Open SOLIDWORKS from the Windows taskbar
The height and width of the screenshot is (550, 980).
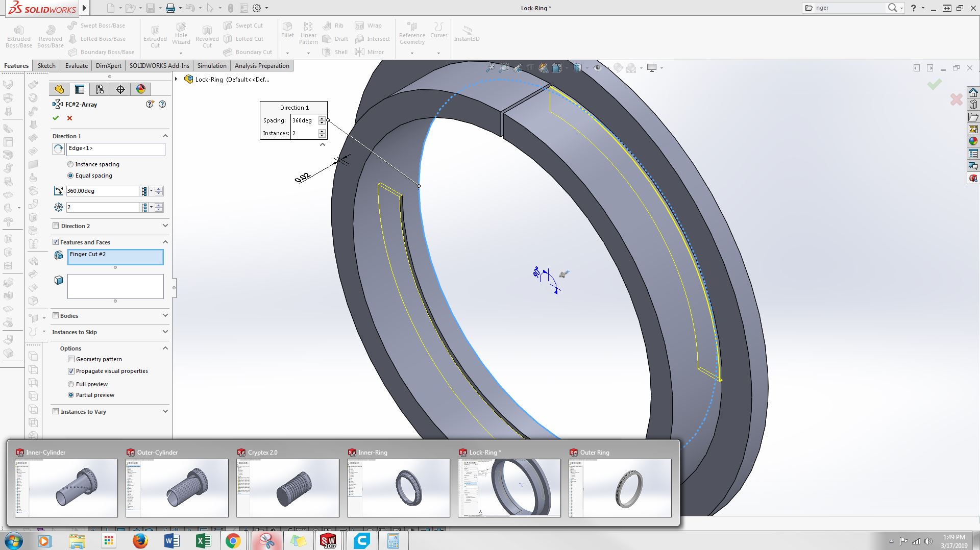click(x=328, y=541)
